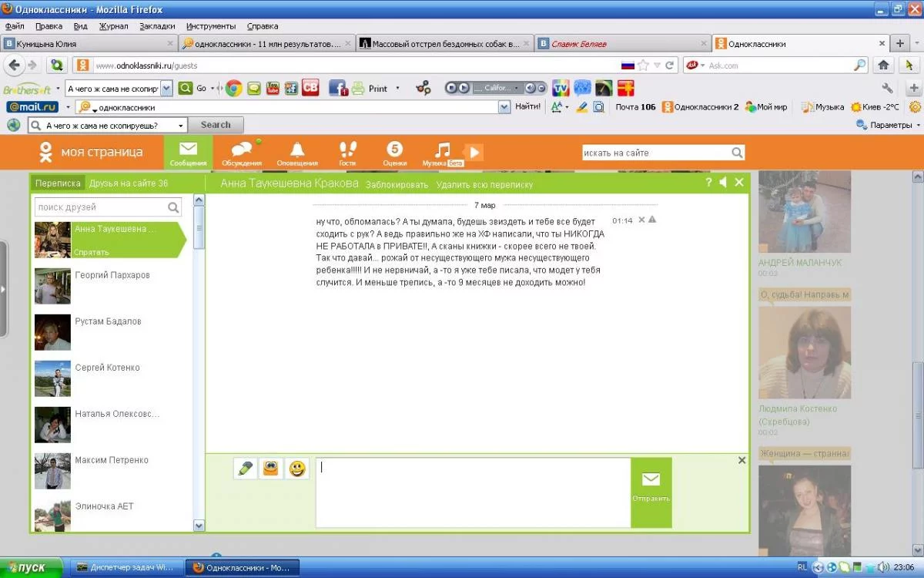Open the Print dropdown arrow
The height and width of the screenshot is (578, 924).
[397, 89]
